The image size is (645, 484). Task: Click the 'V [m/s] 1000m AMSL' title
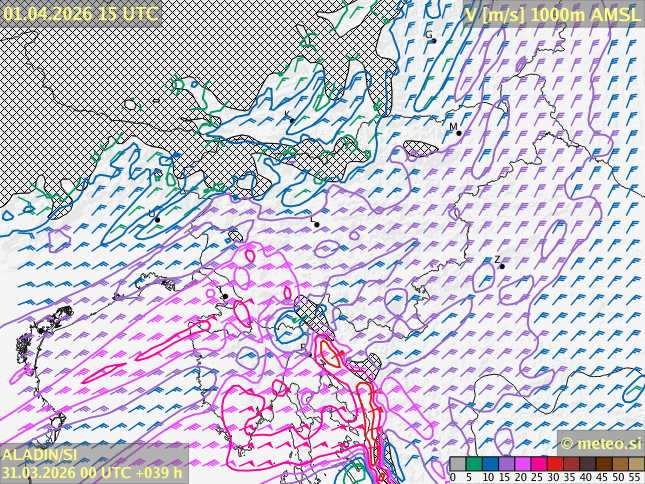click(553, 14)
